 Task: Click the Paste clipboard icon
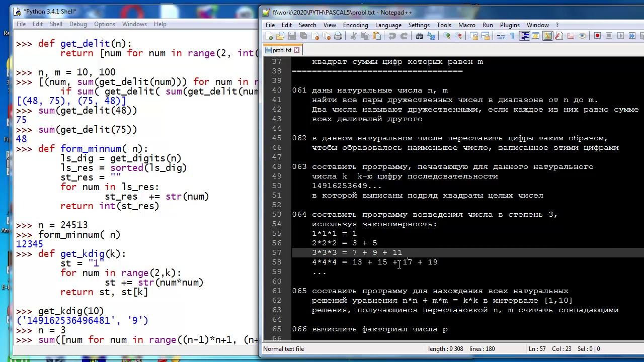point(377,36)
